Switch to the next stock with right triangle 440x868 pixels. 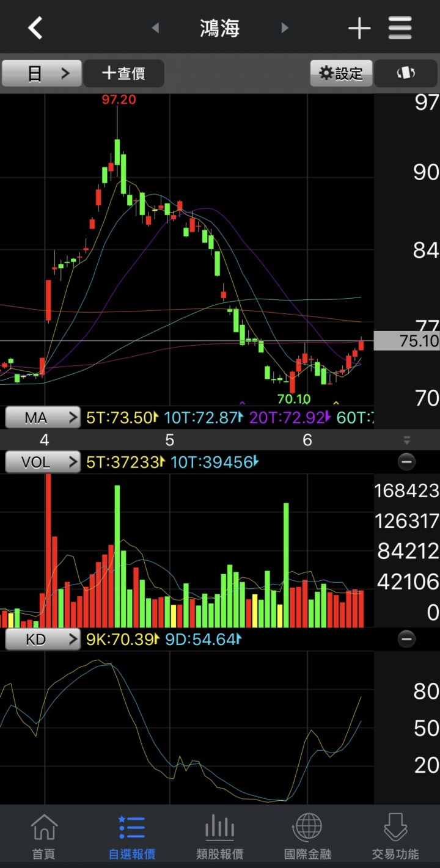[284, 27]
